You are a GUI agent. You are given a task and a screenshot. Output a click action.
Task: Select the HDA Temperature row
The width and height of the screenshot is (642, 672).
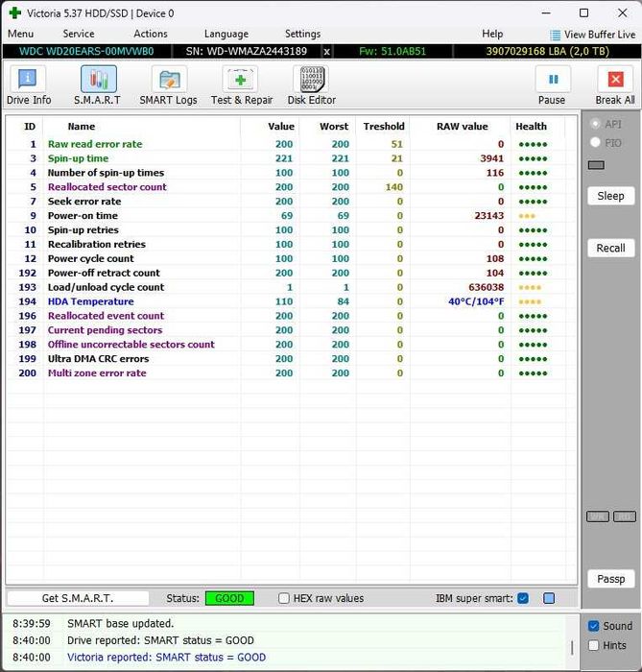point(286,301)
